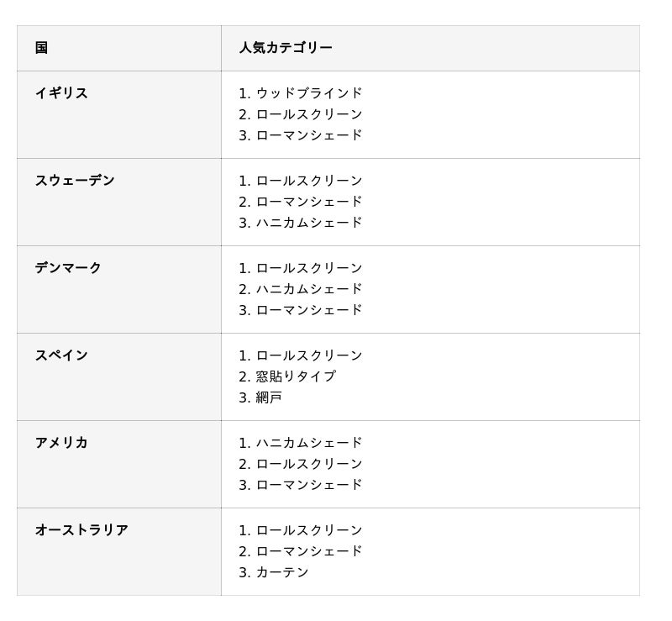Click the 人気カテゴリー column header
The image size is (672, 621).
286,48
